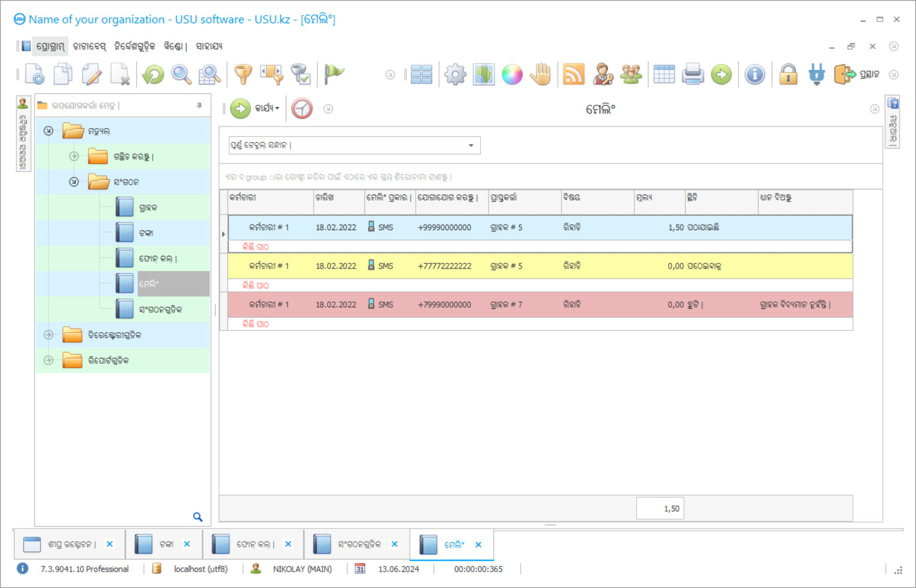Click the printer icon
916x588 pixels.
693,75
